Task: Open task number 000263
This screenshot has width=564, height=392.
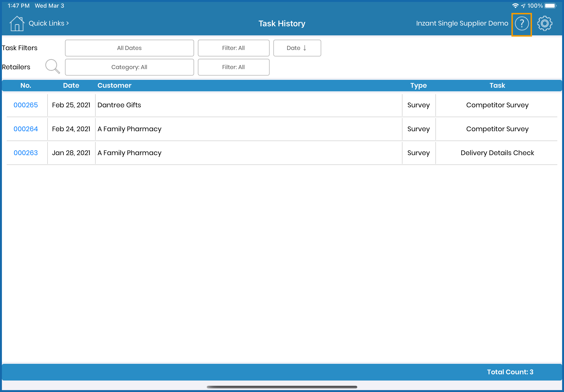Action: (x=26, y=153)
